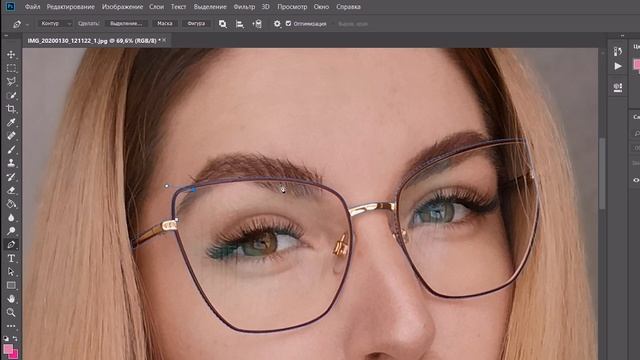Swap foreground and background colors
This screenshot has width=640, height=360.
[x=15, y=338]
